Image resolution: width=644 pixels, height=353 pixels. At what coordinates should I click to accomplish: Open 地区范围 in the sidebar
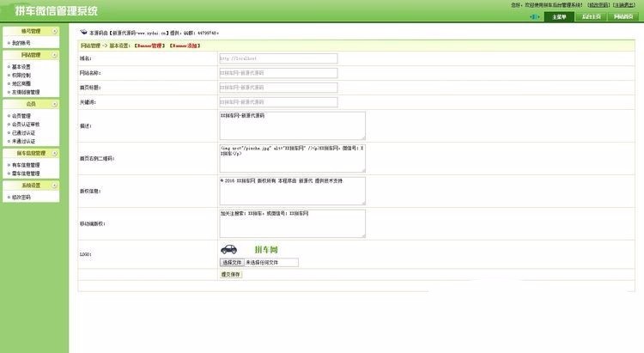click(21, 83)
